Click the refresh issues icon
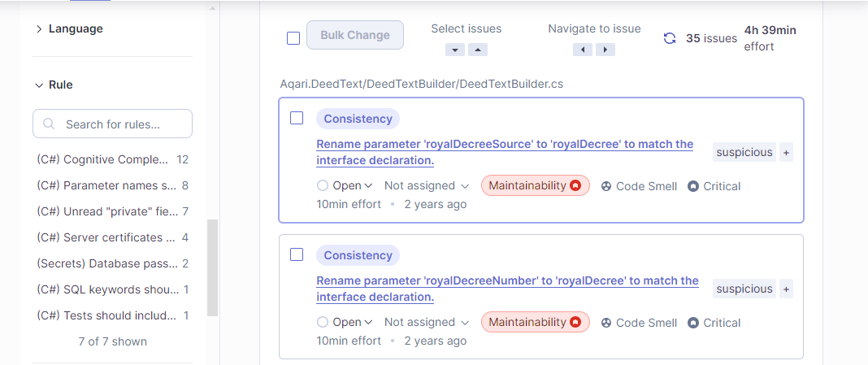This screenshot has height=365, width=868. coord(670,38)
